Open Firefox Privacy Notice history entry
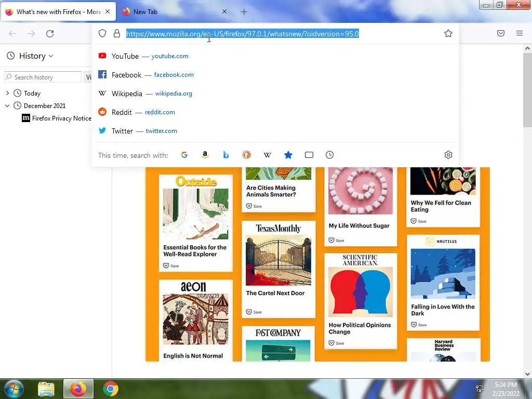The height and width of the screenshot is (399, 532). pos(57,118)
